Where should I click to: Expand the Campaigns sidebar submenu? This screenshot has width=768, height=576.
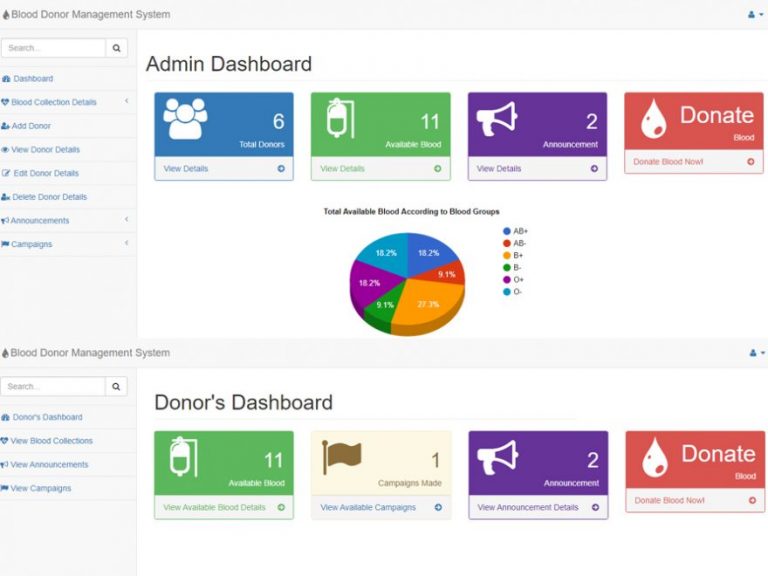click(127, 243)
